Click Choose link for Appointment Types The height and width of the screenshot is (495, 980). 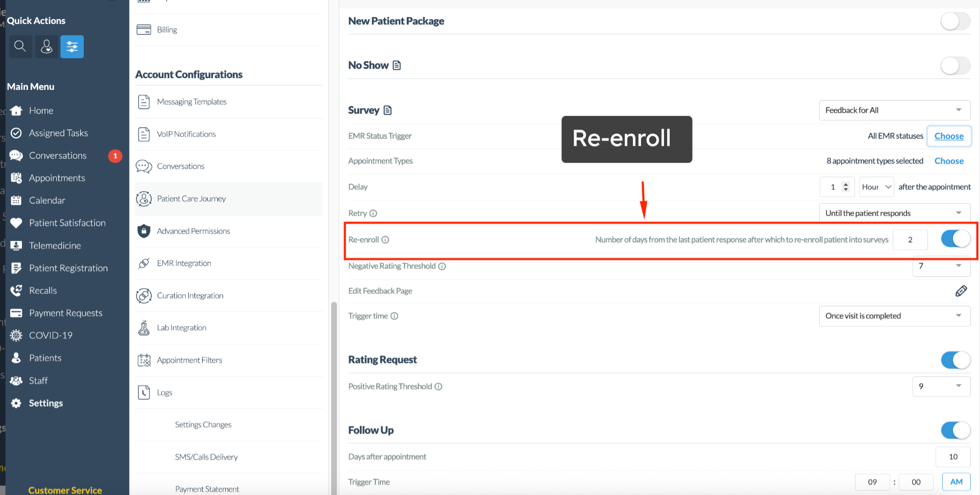949,161
